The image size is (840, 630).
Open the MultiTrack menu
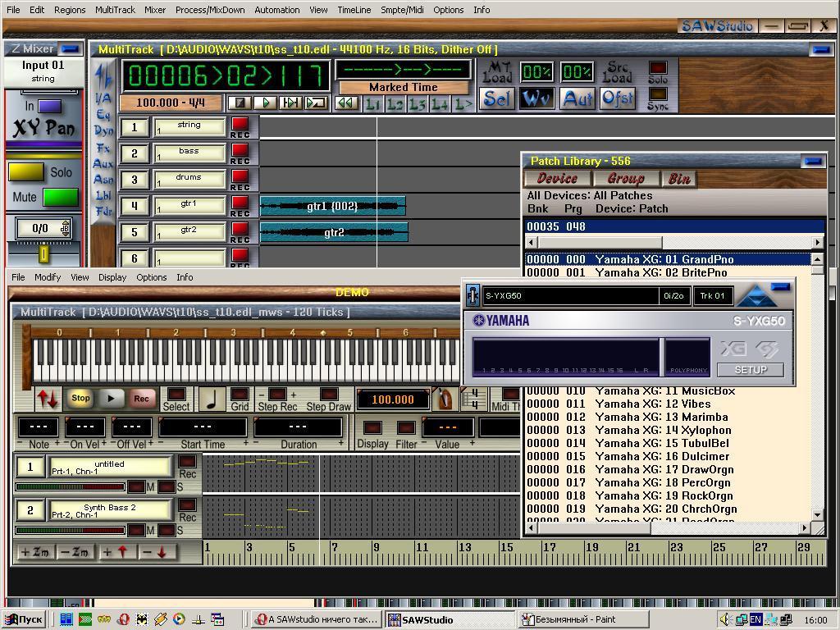click(x=115, y=10)
